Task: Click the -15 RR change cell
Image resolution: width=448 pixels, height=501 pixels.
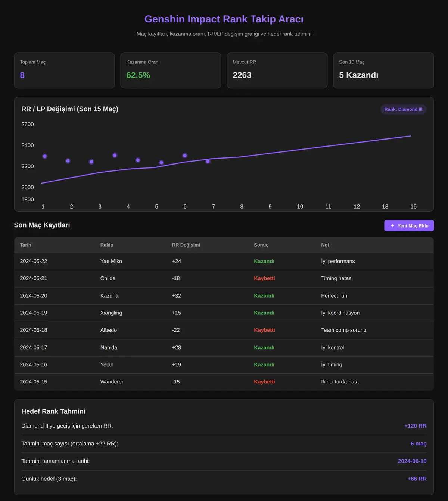Action: click(176, 382)
